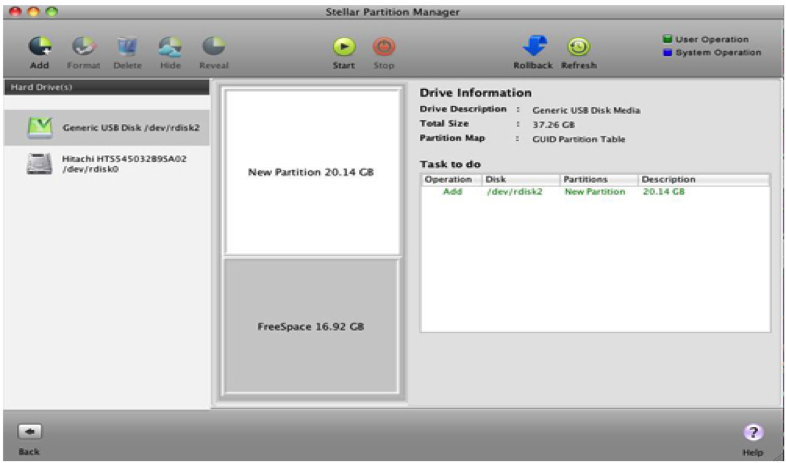Screen dimensions: 786x463
Task: Click the yellow minimize window button
Action: tap(33, 11)
